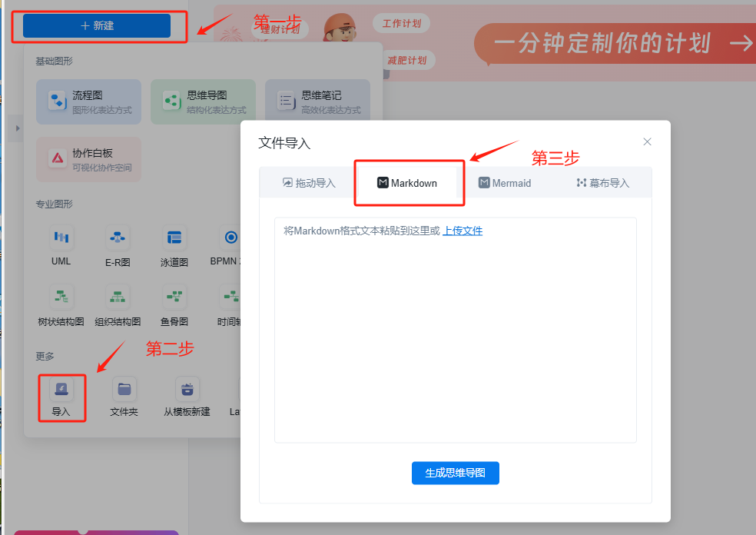This screenshot has height=535, width=756.
Task: Switch to the Markdown import tab
Action: pyautogui.click(x=409, y=182)
